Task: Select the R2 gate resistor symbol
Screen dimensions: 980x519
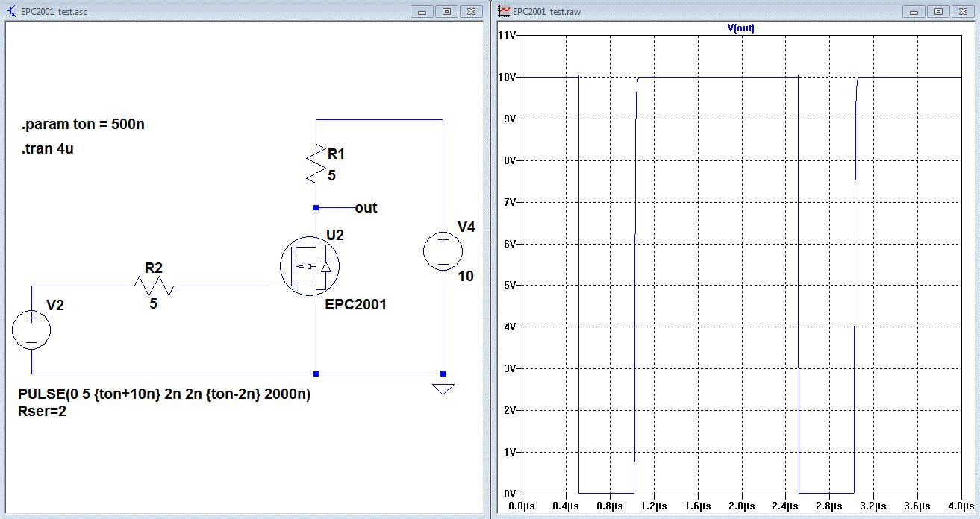Action: [x=154, y=286]
